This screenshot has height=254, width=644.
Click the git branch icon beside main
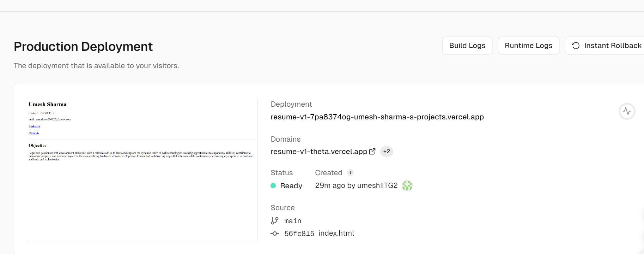tap(275, 221)
